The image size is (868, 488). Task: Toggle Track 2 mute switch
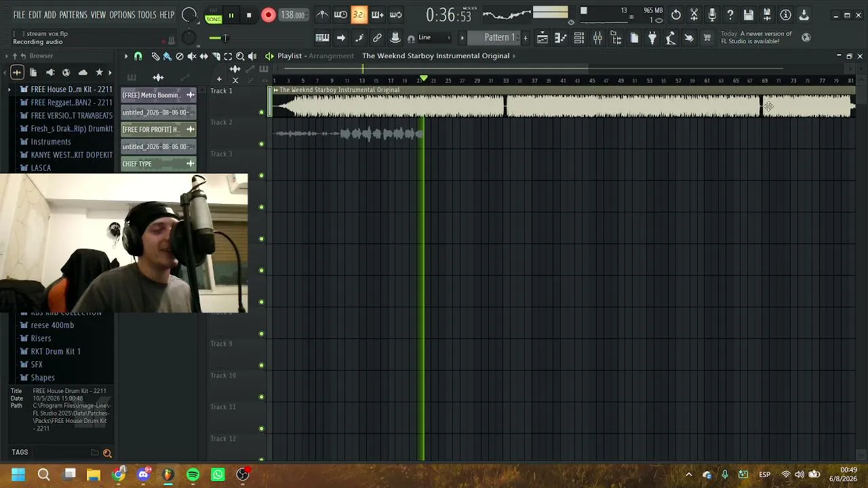[262, 144]
